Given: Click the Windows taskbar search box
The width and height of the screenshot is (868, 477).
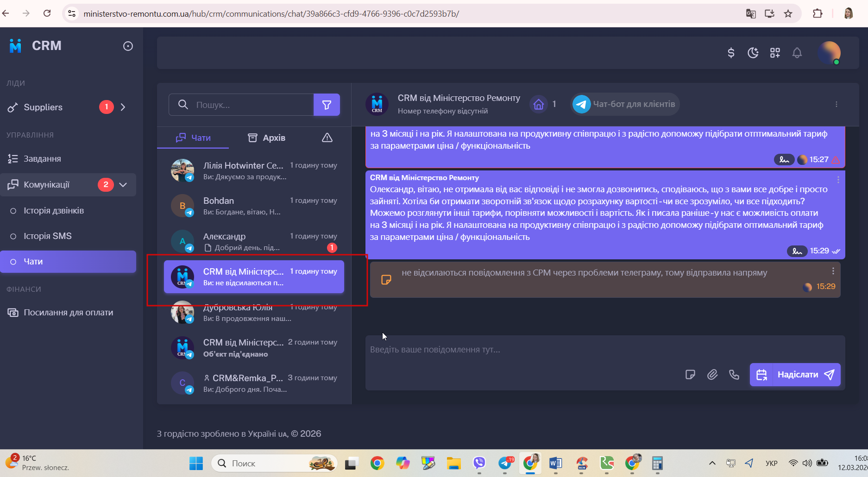Looking at the screenshot, I should click(x=274, y=463).
